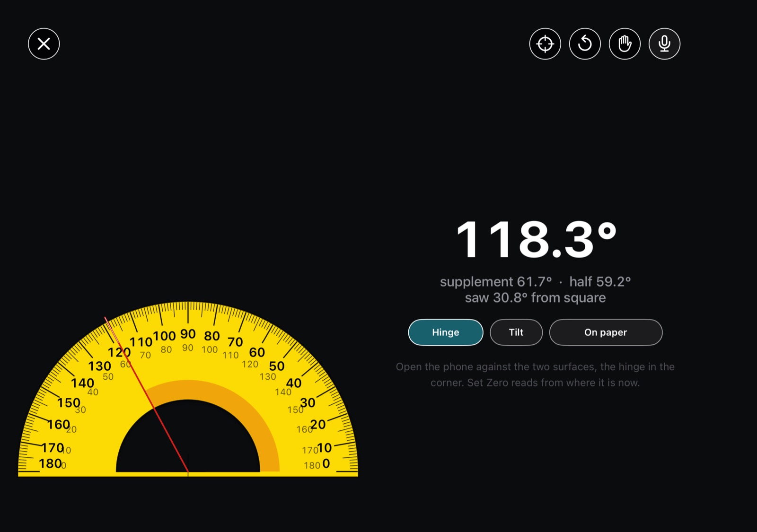Switch to Tilt mode
This screenshot has width=757, height=532.
pyautogui.click(x=516, y=332)
